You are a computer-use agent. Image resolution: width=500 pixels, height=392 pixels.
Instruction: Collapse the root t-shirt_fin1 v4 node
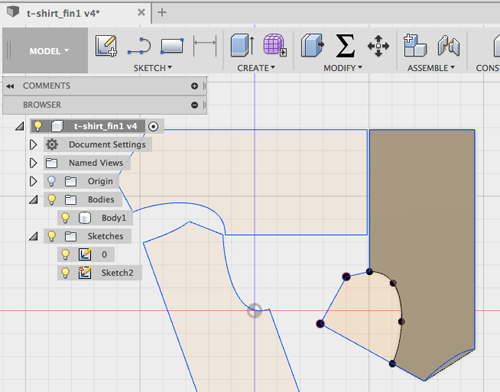[x=20, y=127]
